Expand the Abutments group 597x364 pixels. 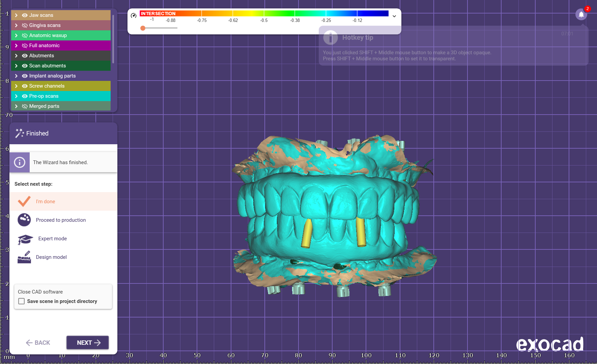(x=16, y=56)
